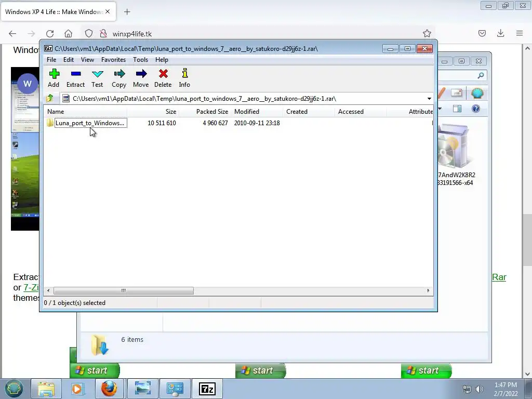Image resolution: width=532 pixels, height=399 pixels.
Task: Open the Tools menu
Action: 140,60
